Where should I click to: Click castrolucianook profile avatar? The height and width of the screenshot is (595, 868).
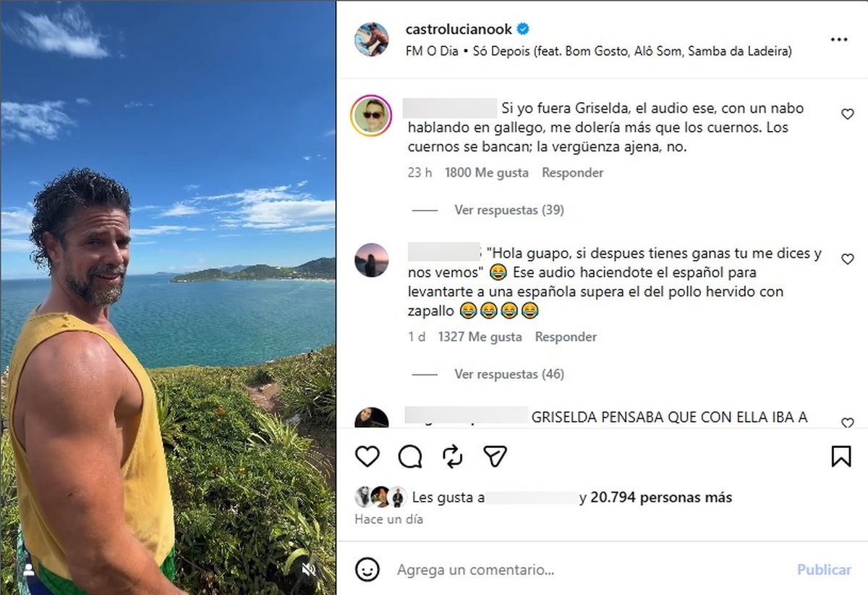[x=371, y=40]
